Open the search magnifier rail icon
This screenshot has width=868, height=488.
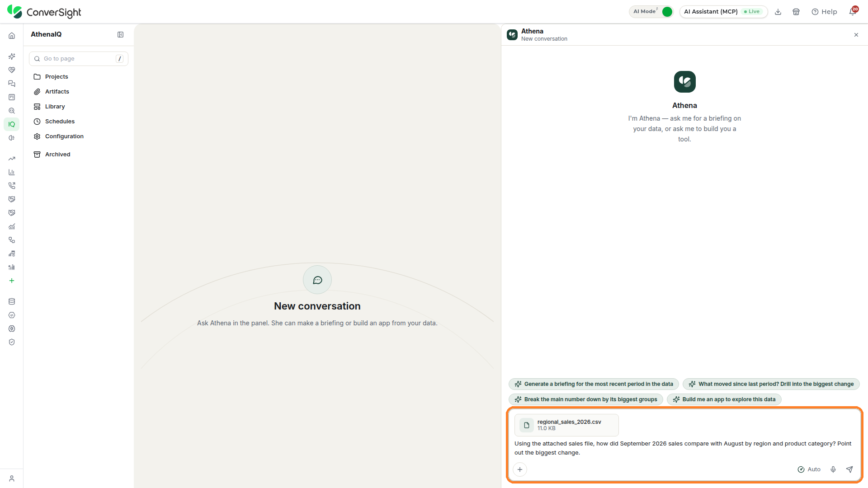12,111
